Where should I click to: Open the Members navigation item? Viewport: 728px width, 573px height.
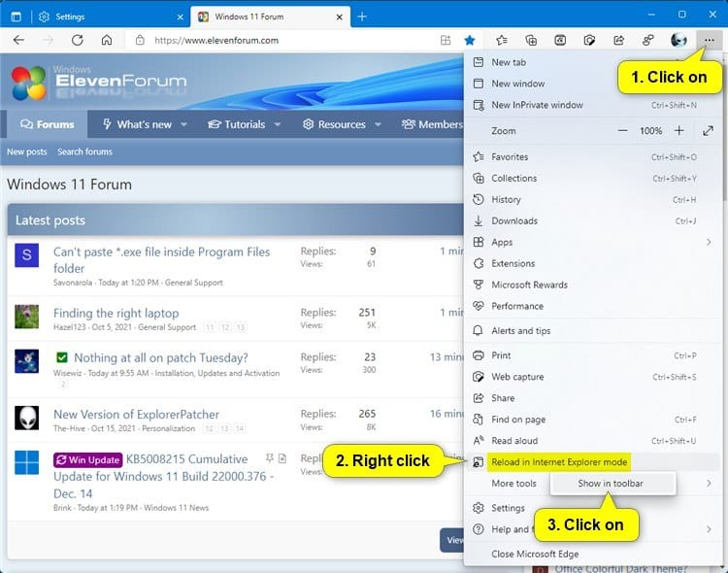tap(432, 124)
